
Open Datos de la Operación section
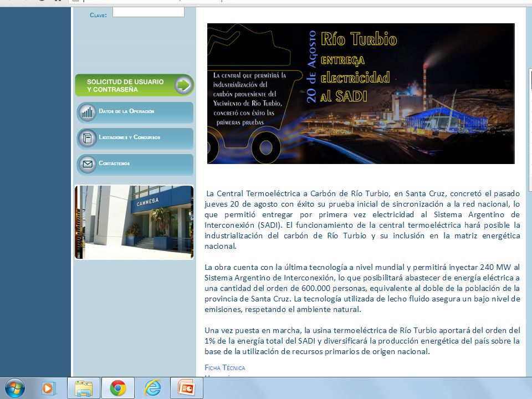tap(135, 112)
